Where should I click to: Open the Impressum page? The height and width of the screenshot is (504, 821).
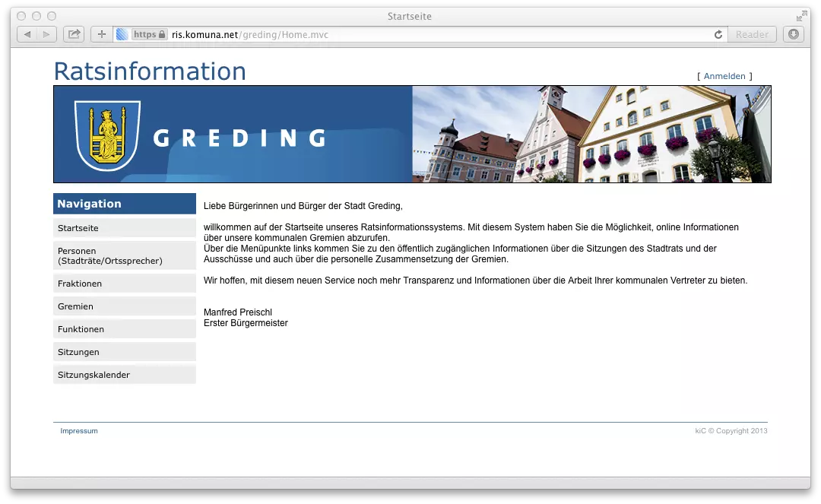pyautogui.click(x=79, y=431)
